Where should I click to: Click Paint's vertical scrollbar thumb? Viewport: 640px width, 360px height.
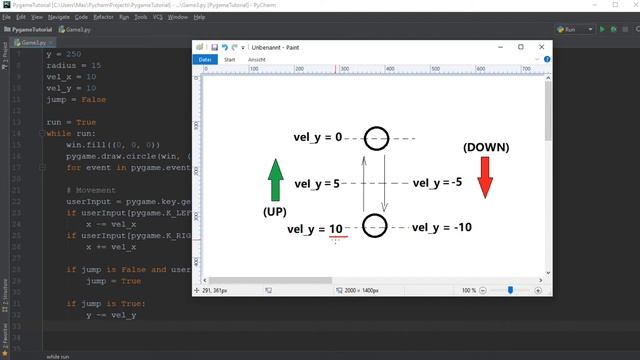548,110
